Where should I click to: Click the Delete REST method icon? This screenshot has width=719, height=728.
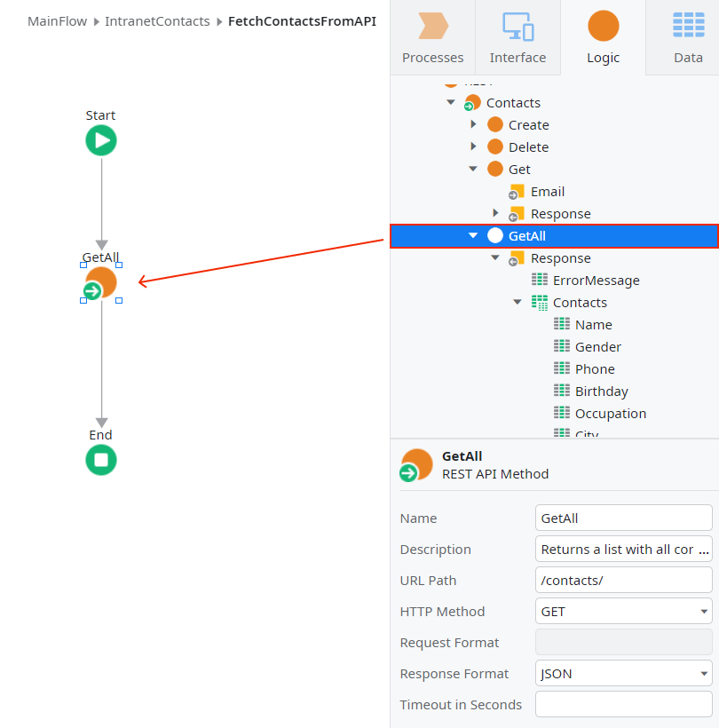pyautogui.click(x=494, y=146)
